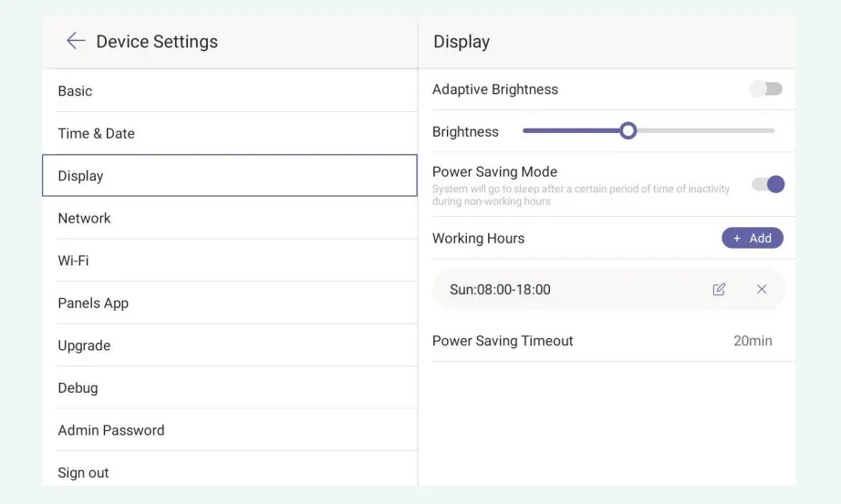This screenshot has height=504, width=841.
Task: Go back using the arrow icon
Action: 75,41
